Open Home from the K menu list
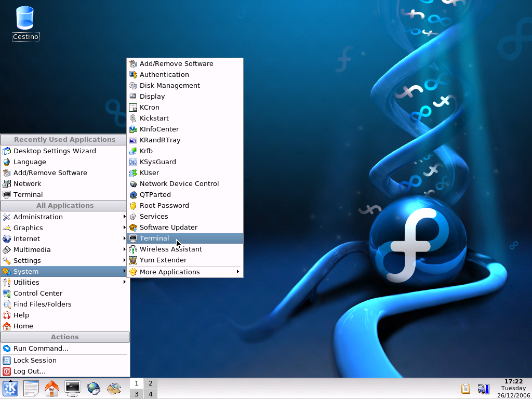The width and height of the screenshot is (532, 399). (64, 326)
